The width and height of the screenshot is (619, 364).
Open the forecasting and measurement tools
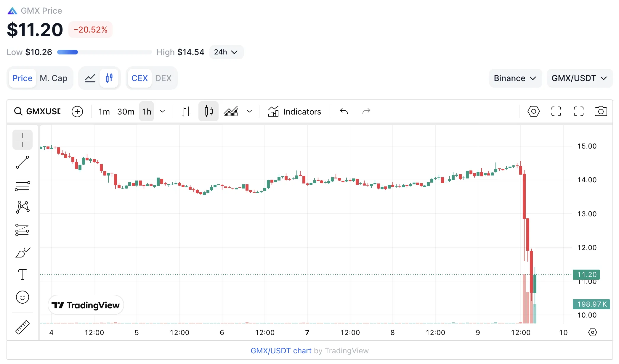click(23, 230)
